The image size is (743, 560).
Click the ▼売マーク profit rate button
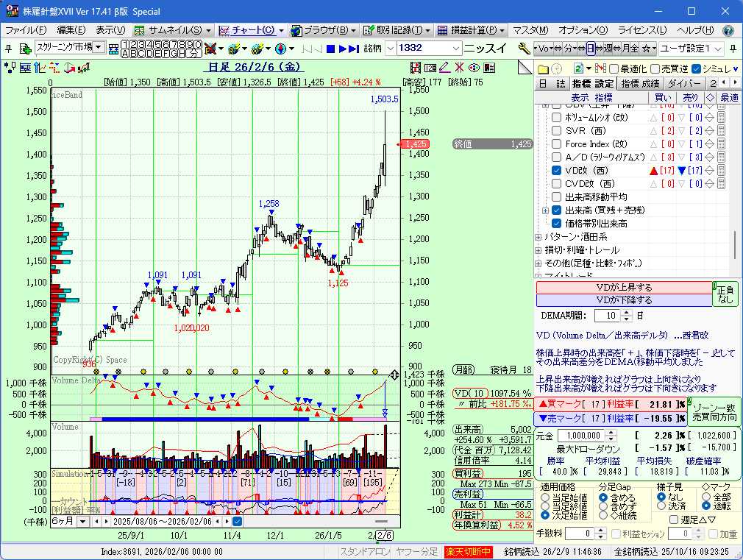(x=611, y=418)
